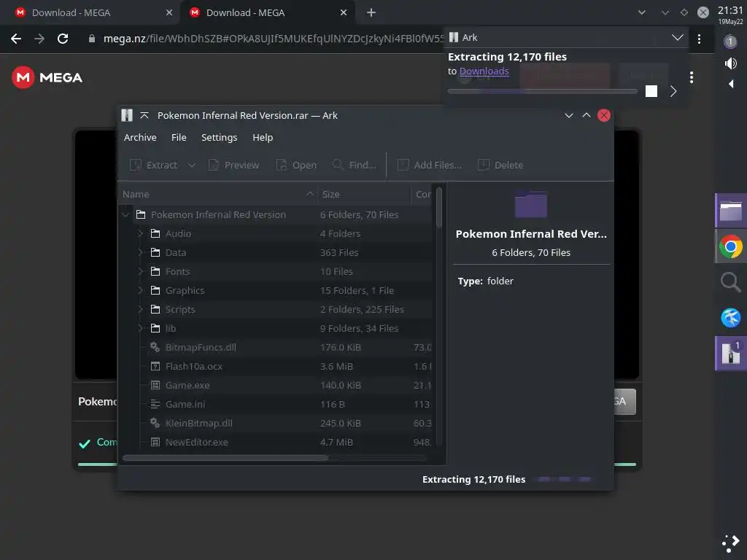
Task: Expand details arrow in Ark notification
Action: point(673,91)
